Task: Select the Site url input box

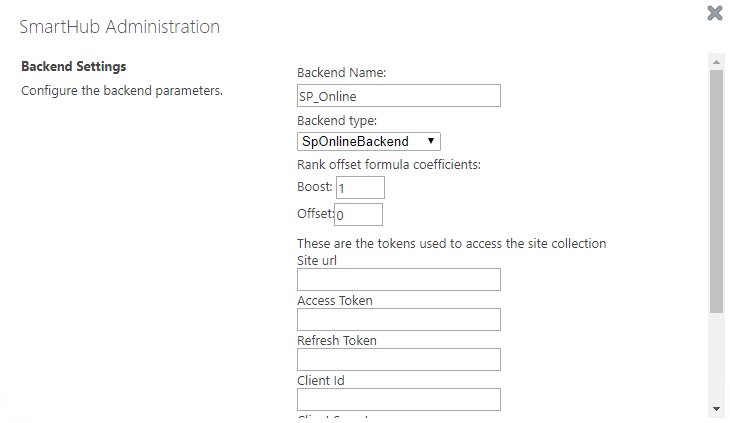Action: pyautogui.click(x=398, y=280)
